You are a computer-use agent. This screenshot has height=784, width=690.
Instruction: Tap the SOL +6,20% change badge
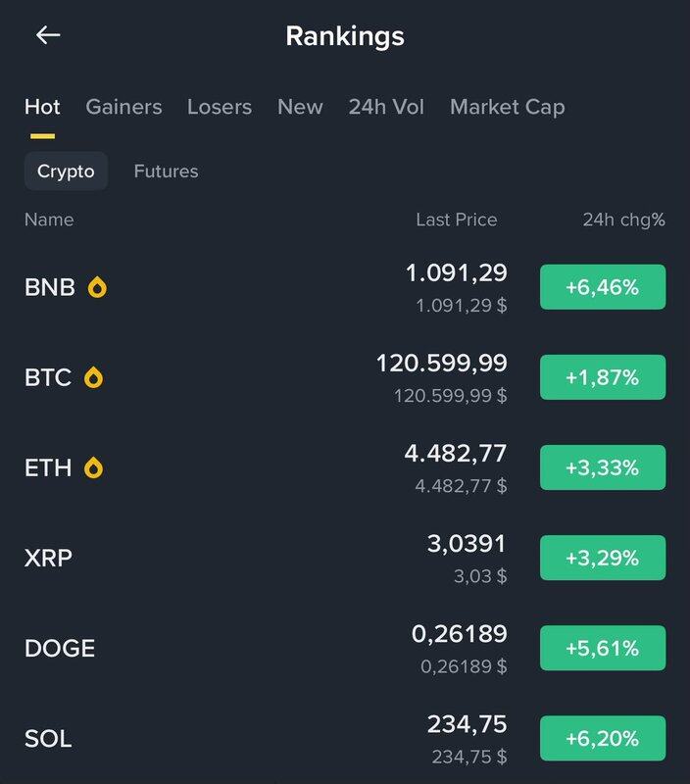[602, 738]
